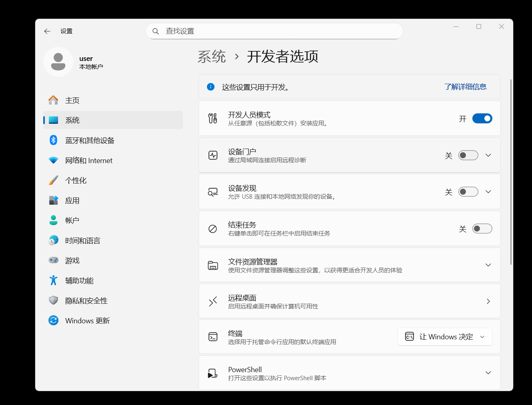This screenshot has width=532, height=405.
Task: Expand the 设备发现 section chevron
Action: tap(488, 191)
